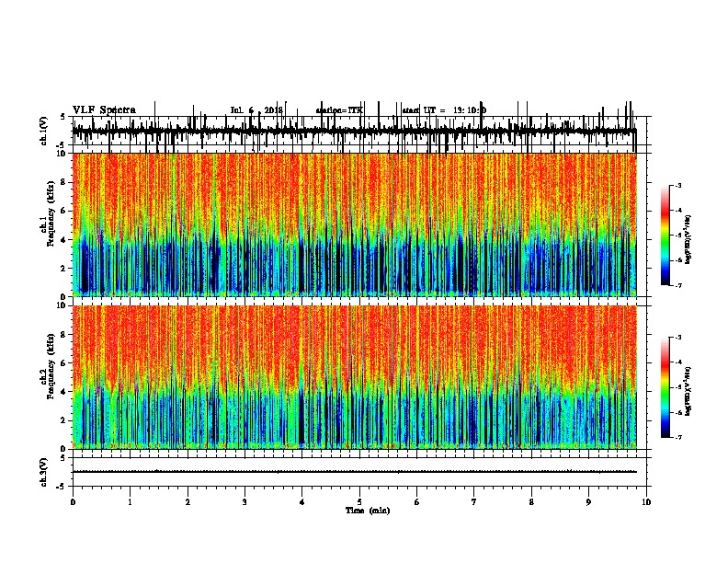Click the ch.2 color bar '-7' label
This screenshot has width=728, height=563.
[x=677, y=438]
